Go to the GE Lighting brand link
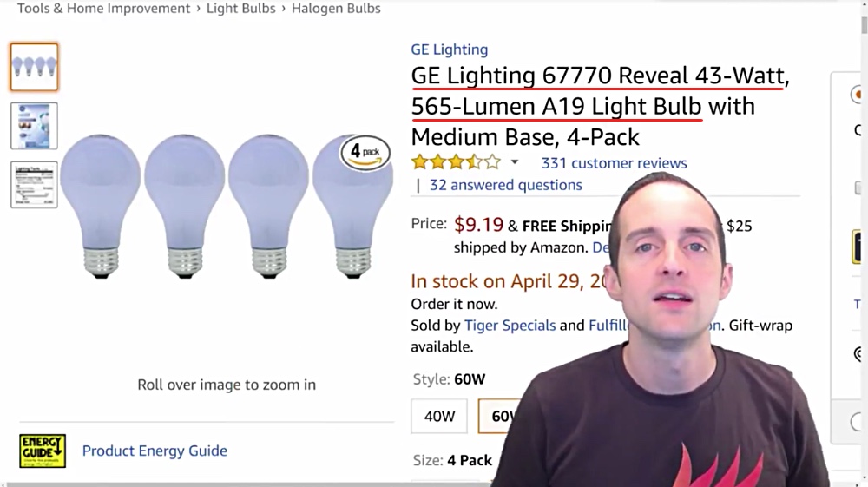This screenshot has width=868, height=487. (x=450, y=49)
